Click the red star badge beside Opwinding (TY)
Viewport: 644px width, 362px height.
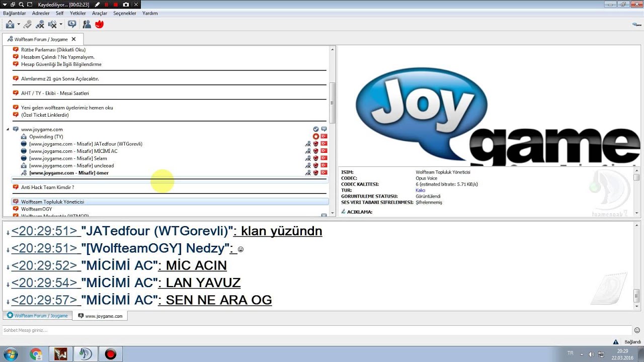(x=316, y=137)
